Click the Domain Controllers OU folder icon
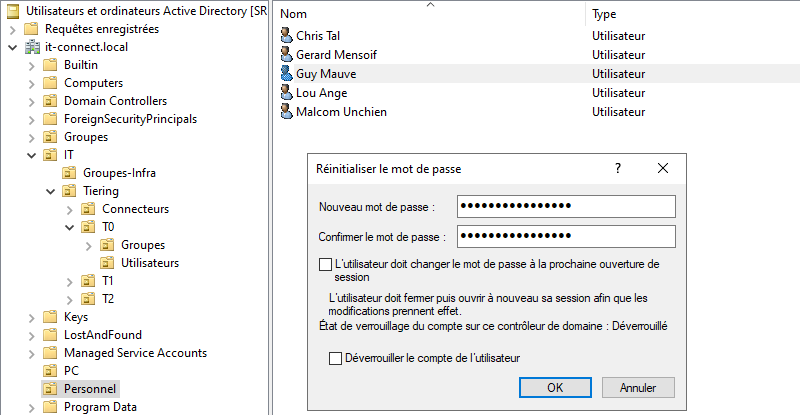The image size is (800, 415). [49, 101]
